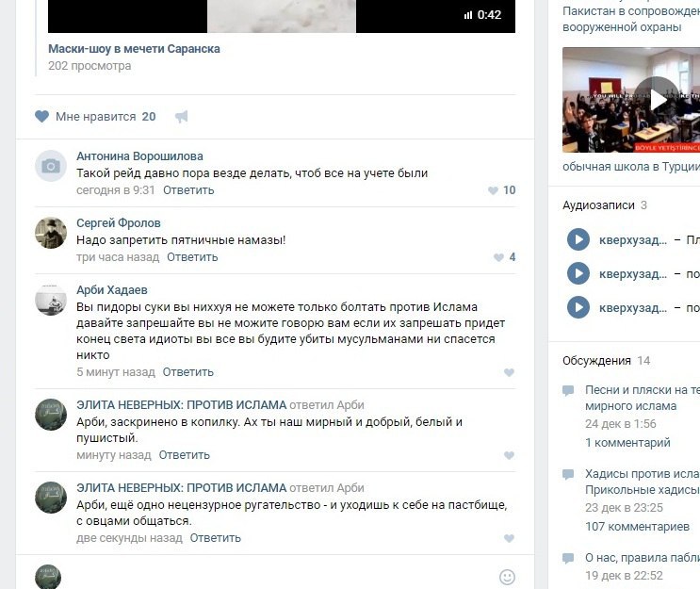Like the 'заскринено в копилку' reply heart
The image size is (700, 589).
pyautogui.click(x=509, y=455)
